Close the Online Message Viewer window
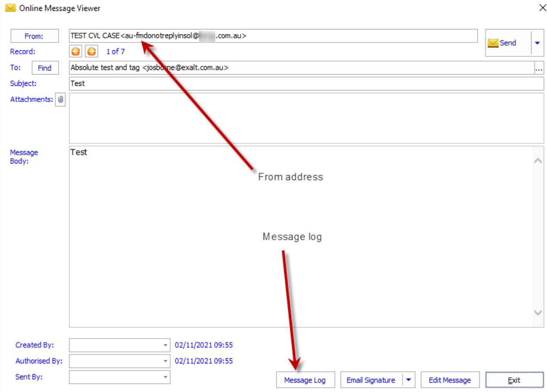Screen dimensions: 547x392 (542, 8)
